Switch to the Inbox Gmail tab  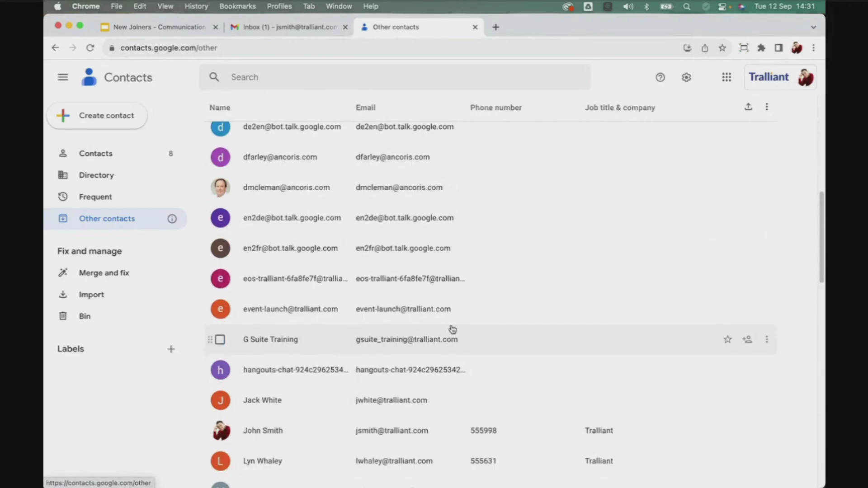pos(289,27)
